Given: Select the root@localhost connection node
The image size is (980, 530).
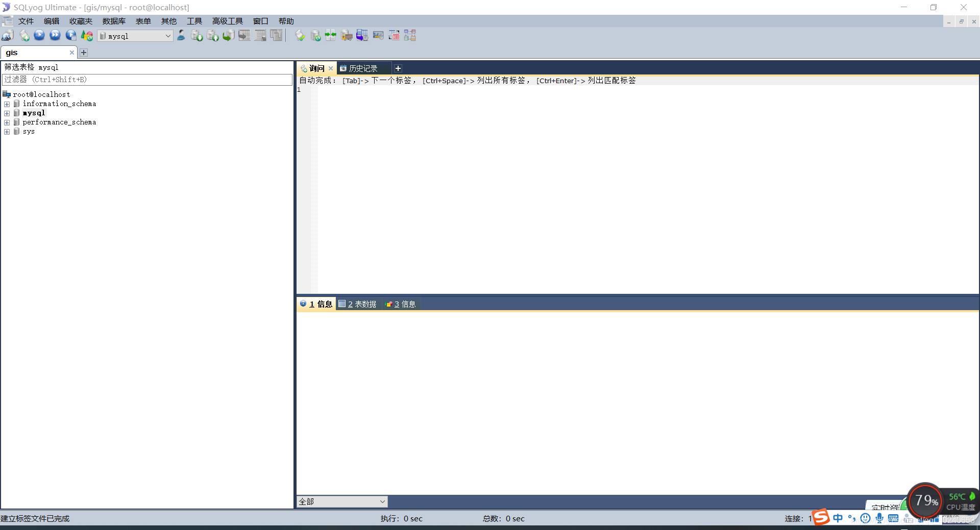Looking at the screenshot, I should pos(41,94).
